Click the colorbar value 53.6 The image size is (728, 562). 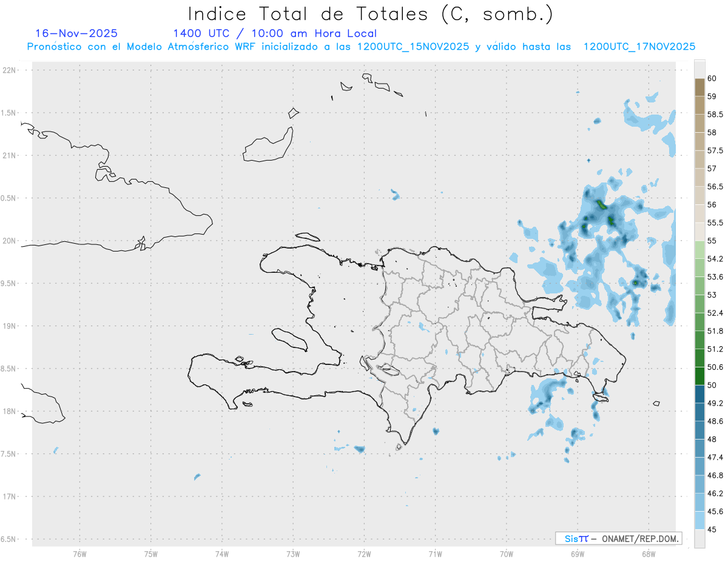(715, 277)
